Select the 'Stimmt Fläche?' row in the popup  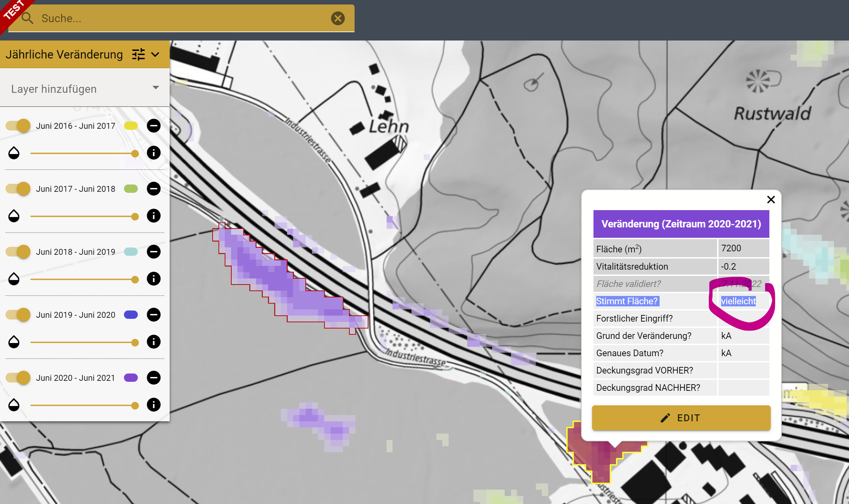[627, 301]
